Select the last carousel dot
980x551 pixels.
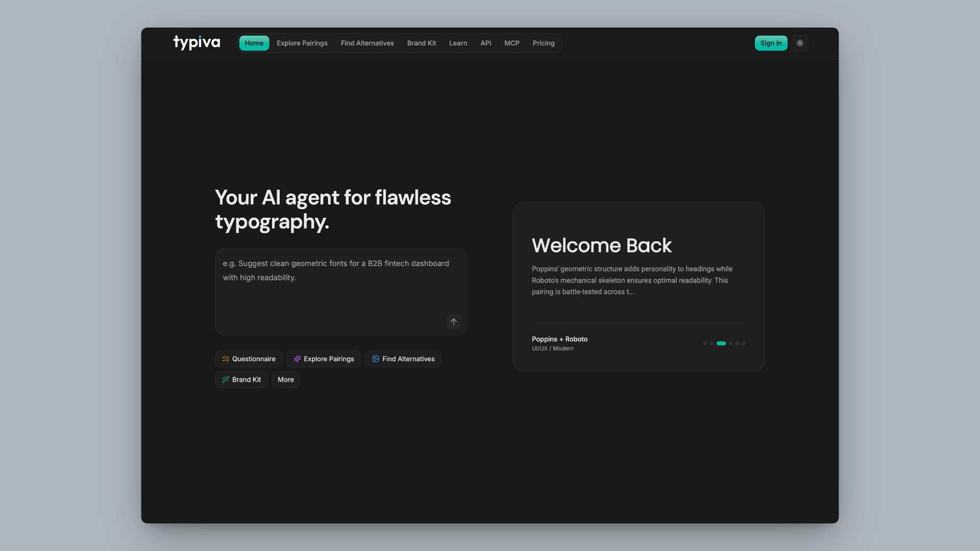click(x=744, y=343)
